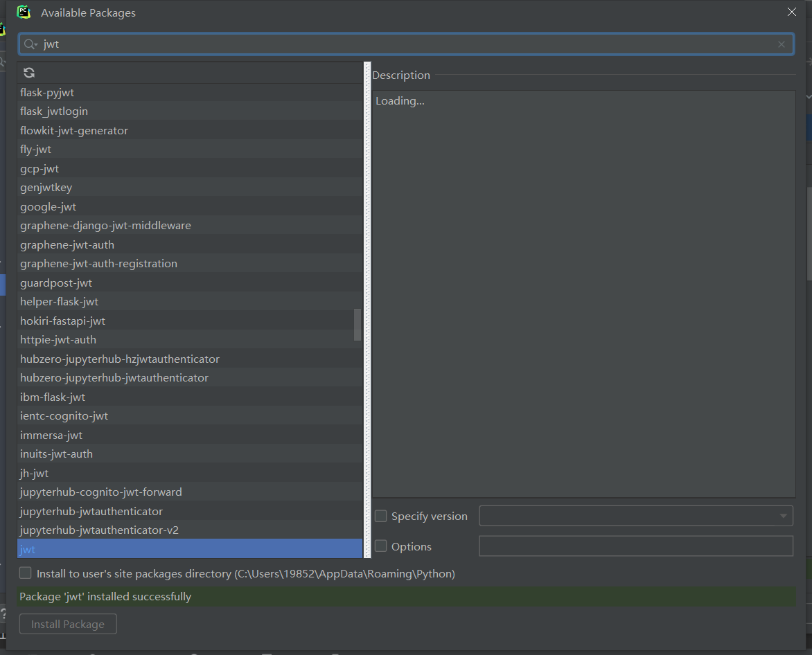Click the Loading... description text

[x=400, y=101]
